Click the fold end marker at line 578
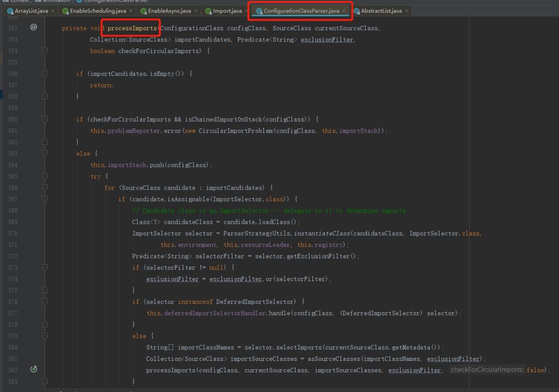This screenshot has height=392, width=559. [45, 324]
